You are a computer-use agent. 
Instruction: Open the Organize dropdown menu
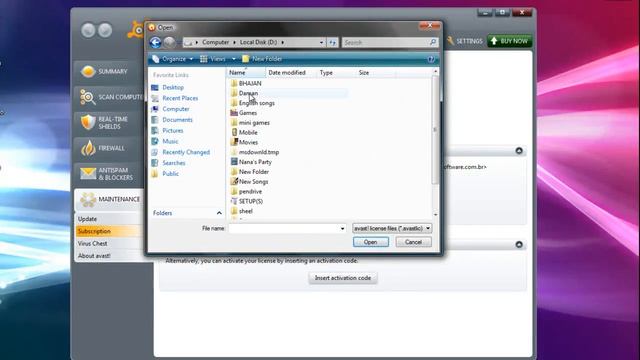tap(172, 59)
